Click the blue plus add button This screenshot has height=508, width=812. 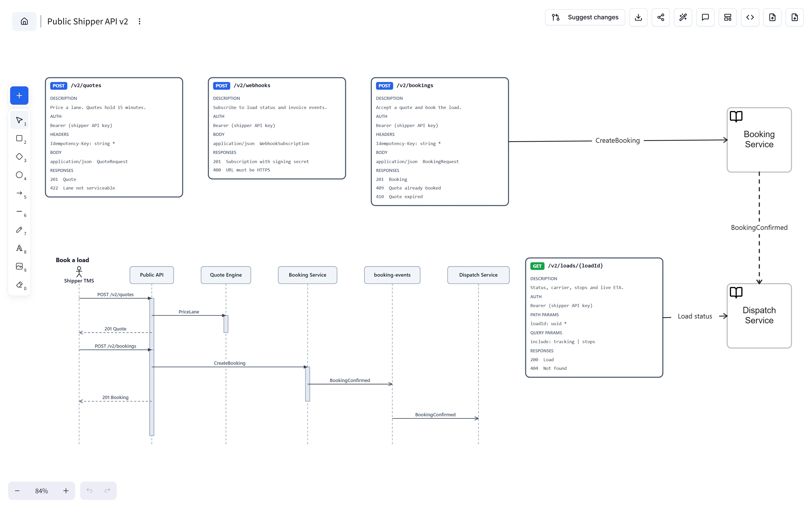19,96
